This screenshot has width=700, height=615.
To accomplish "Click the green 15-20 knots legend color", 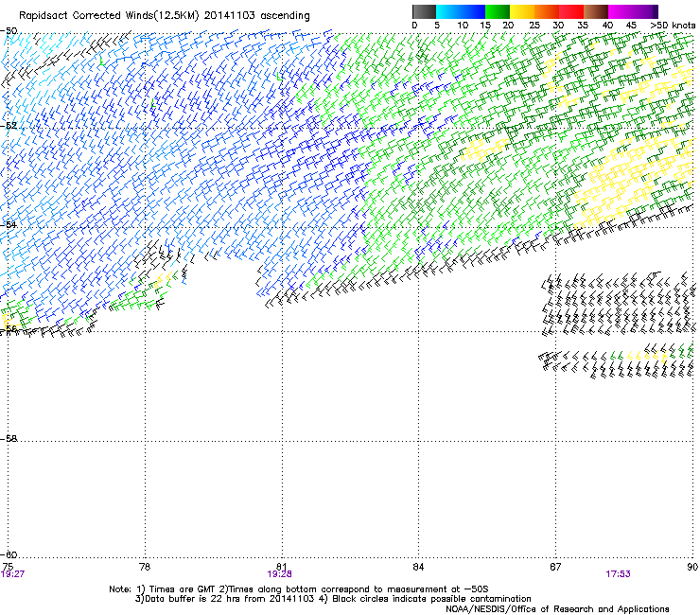I will tap(498, 11).
